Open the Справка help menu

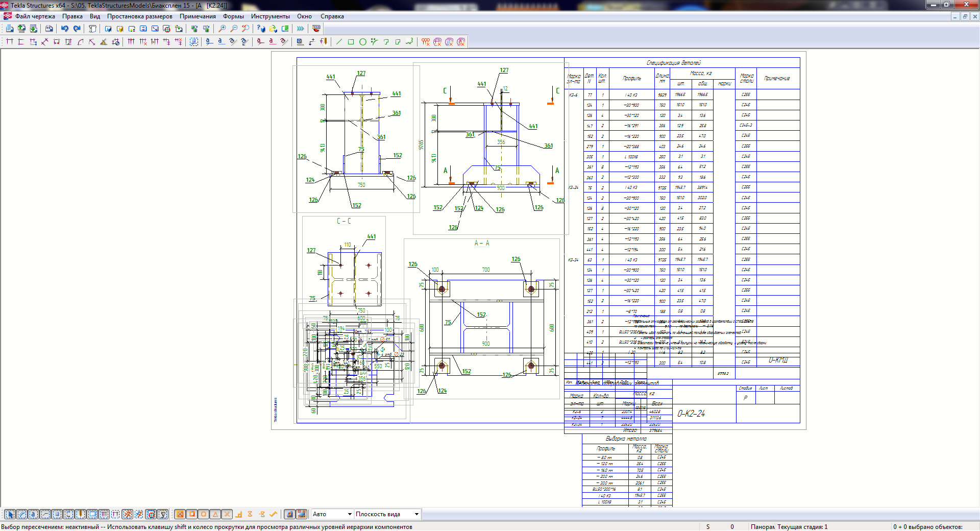(332, 16)
